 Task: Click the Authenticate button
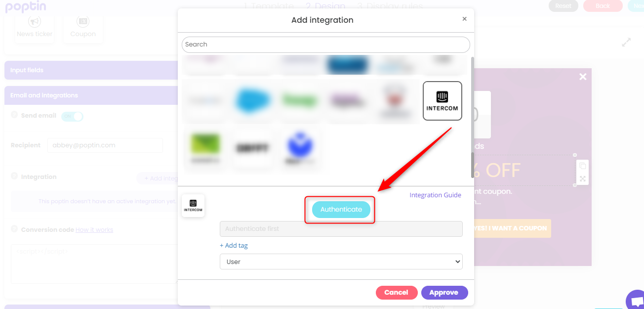[341, 210]
